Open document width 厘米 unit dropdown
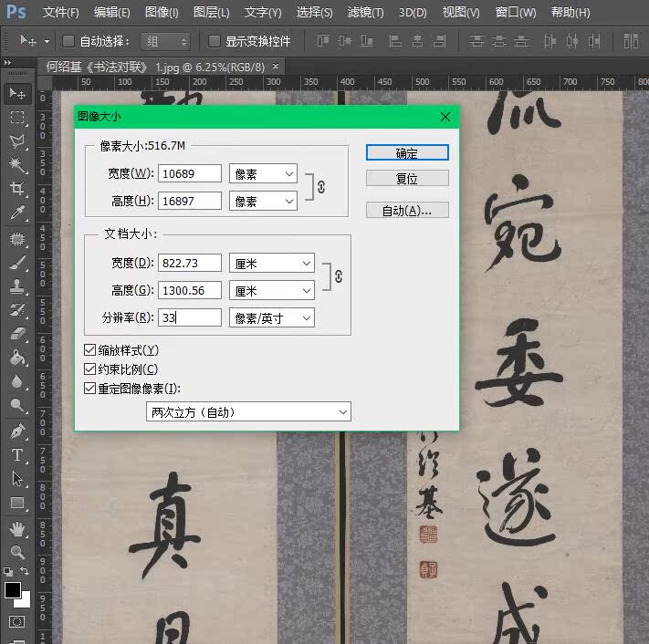649x644 pixels. tap(272, 263)
